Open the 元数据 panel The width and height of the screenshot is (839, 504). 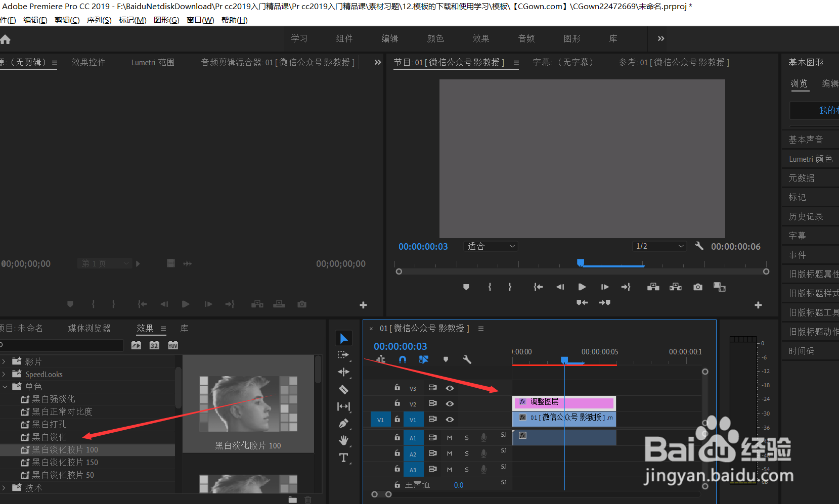[802, 178]
